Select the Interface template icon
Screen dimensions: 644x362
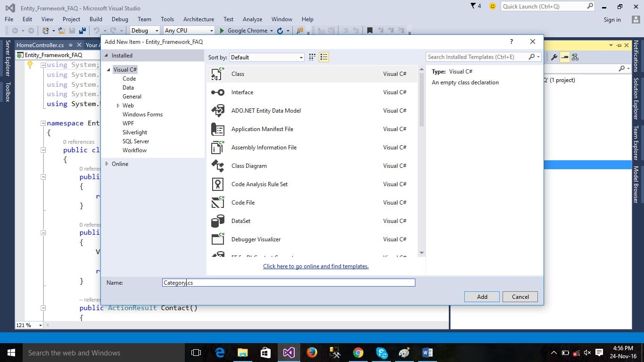pyautogui.click(x=218, y=92)
